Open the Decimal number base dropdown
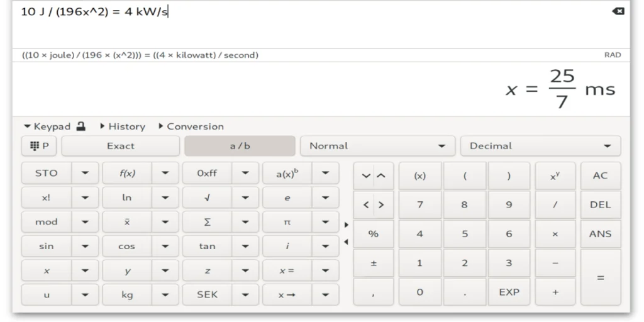The image size is (644, 322). pos(540,146)
